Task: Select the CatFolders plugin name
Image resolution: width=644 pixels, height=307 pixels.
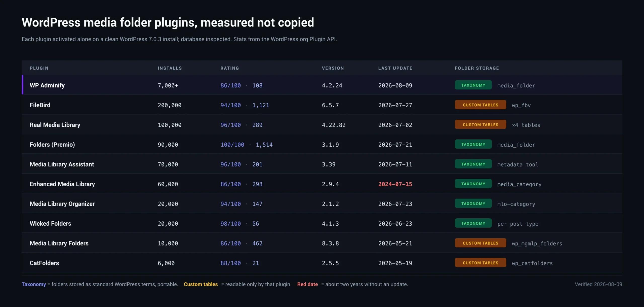Action: 44,263
